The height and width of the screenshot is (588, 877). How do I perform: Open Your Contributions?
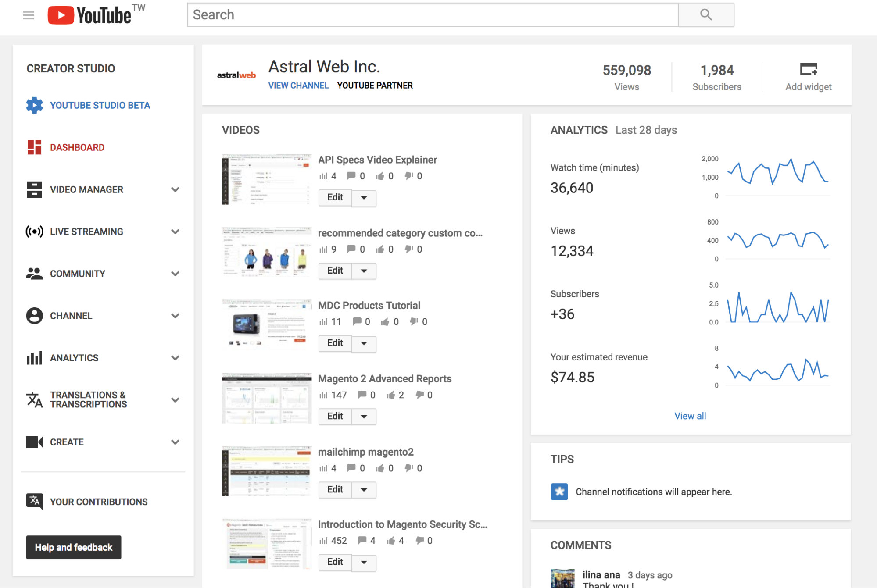coord(99,502)
